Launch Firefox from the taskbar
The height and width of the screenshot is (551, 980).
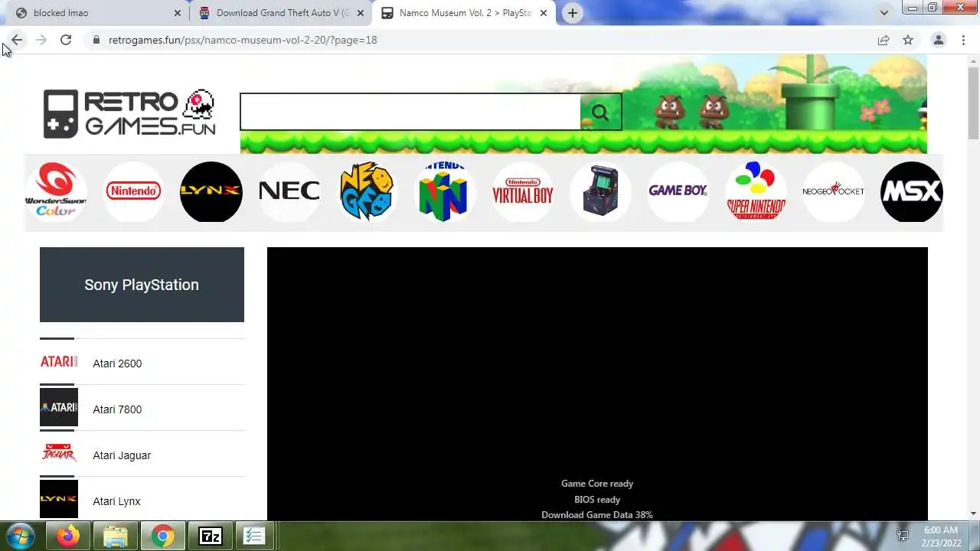(68, 536)
